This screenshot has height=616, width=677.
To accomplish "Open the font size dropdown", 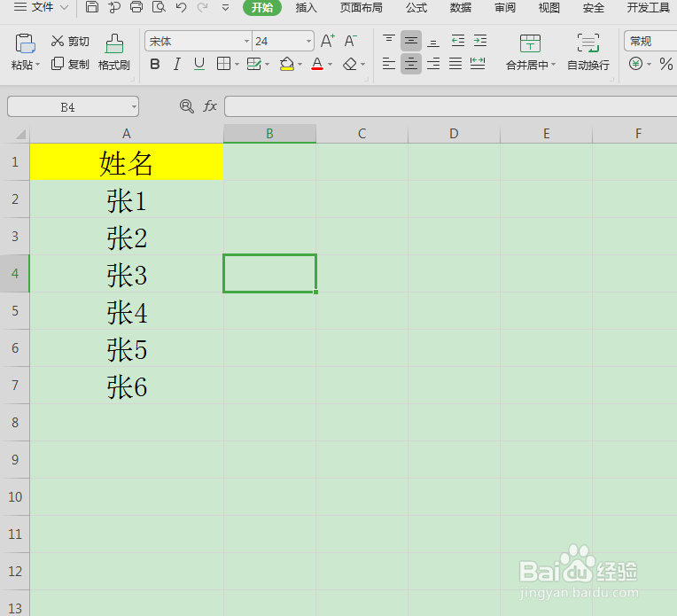I will click(308, 42).
